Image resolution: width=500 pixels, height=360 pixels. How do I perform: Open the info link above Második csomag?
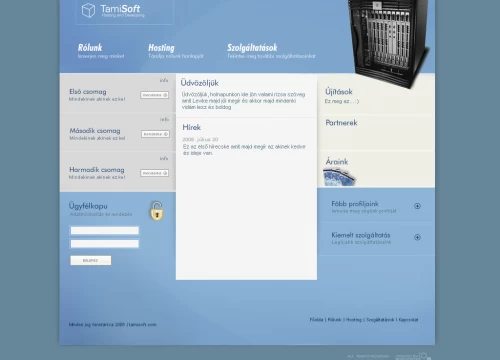(164, 119)
